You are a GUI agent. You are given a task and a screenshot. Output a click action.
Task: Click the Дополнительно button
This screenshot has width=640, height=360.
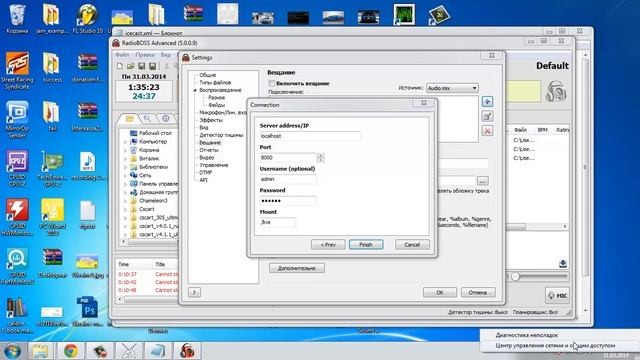click(x=297, y=268)
